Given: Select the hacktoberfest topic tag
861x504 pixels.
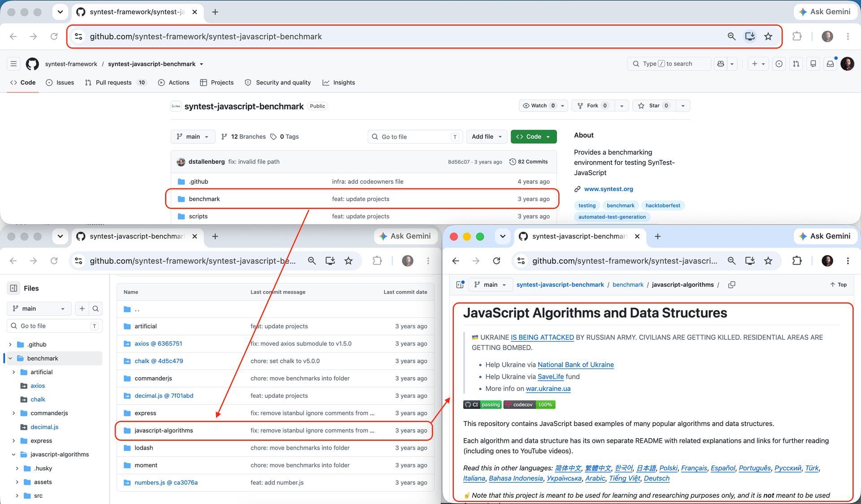Looking at the screenshot, I should [x=663, y=205].
